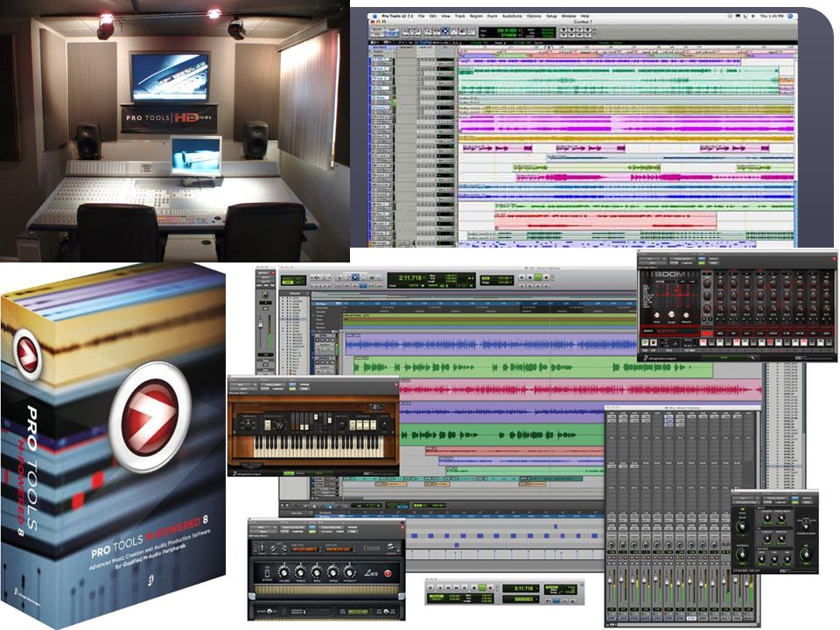Click Stop in the Edit window transport
Image resolution: width=840 pixels, height=630 pixels.
pos(530,277)
